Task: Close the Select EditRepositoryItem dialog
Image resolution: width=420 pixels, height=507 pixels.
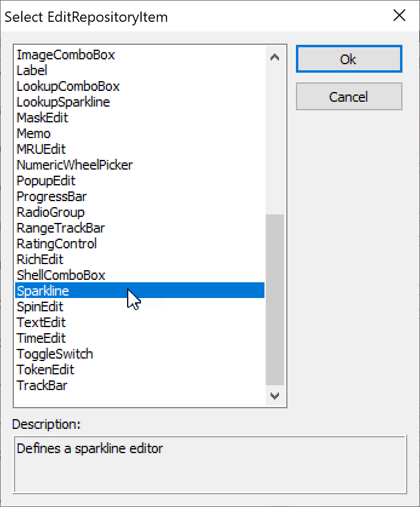Action: (x=399, y=16)
